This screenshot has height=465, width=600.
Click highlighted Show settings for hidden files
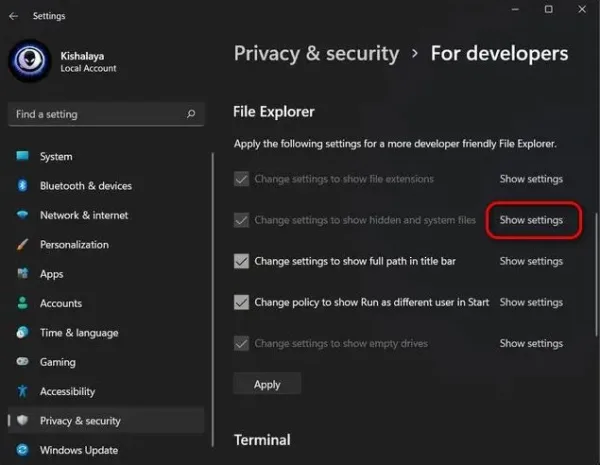tap(531, 220)
